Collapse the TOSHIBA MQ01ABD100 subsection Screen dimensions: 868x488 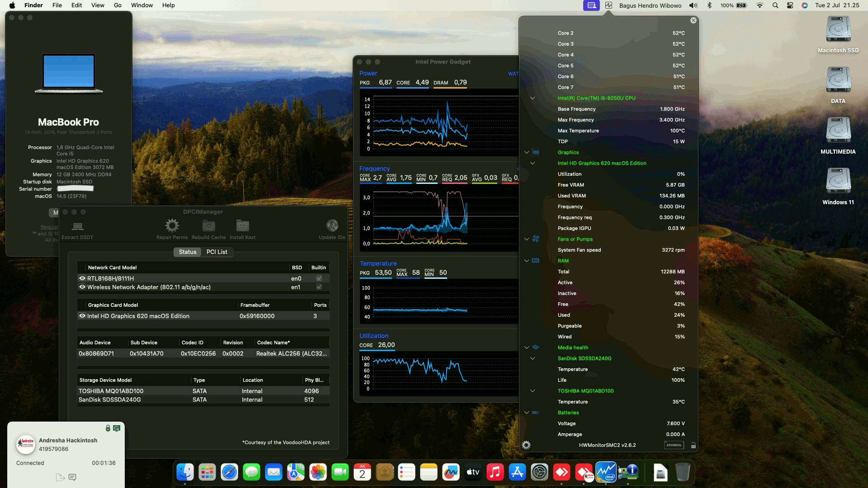click(533, 391)
